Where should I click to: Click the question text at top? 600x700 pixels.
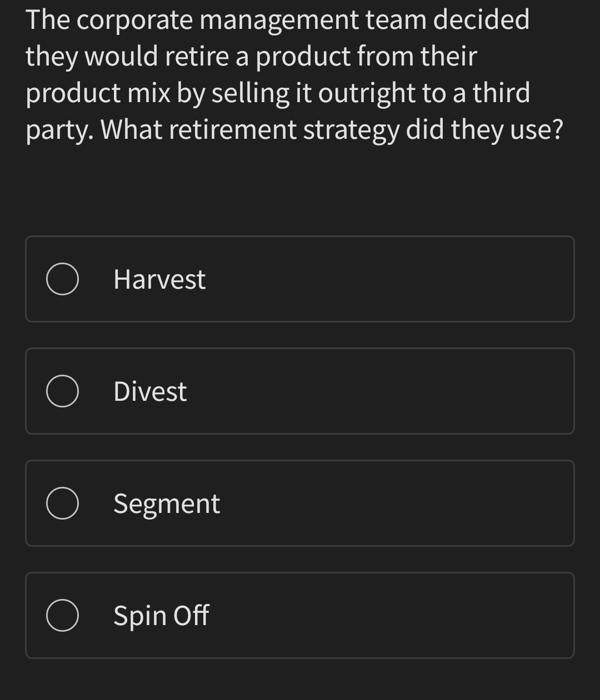[x=294, y=74]
